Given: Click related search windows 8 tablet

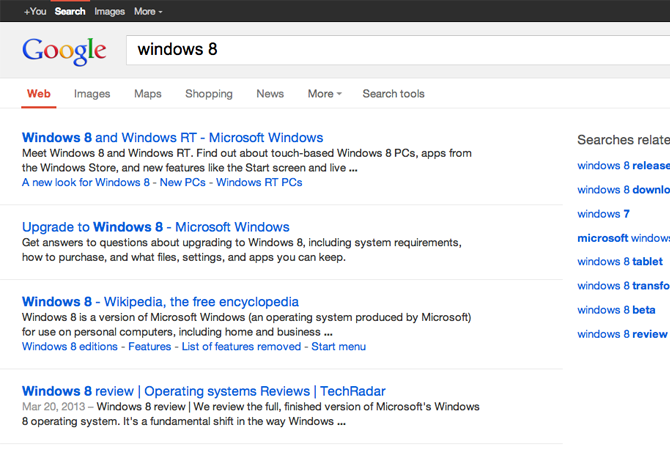Looking at the screenshot, I should pos(620,262).
